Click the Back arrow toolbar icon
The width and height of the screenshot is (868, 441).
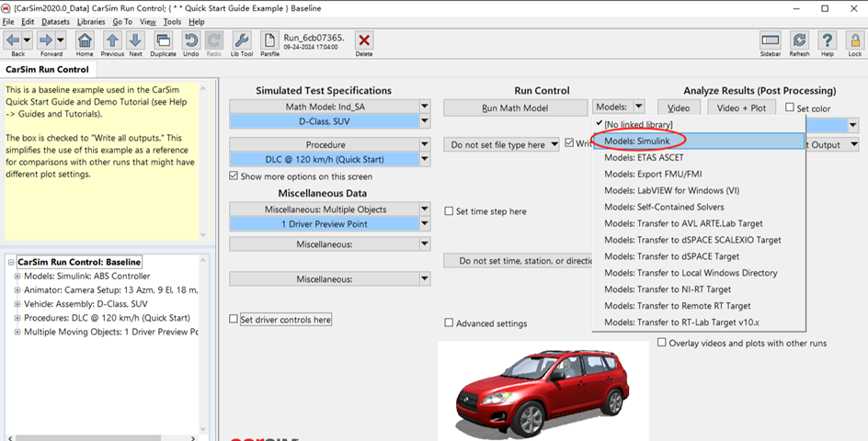pos(13,40)
